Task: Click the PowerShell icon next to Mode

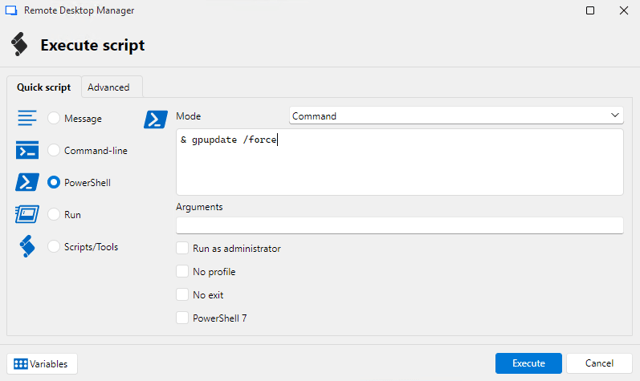Action: coord(156,119)
